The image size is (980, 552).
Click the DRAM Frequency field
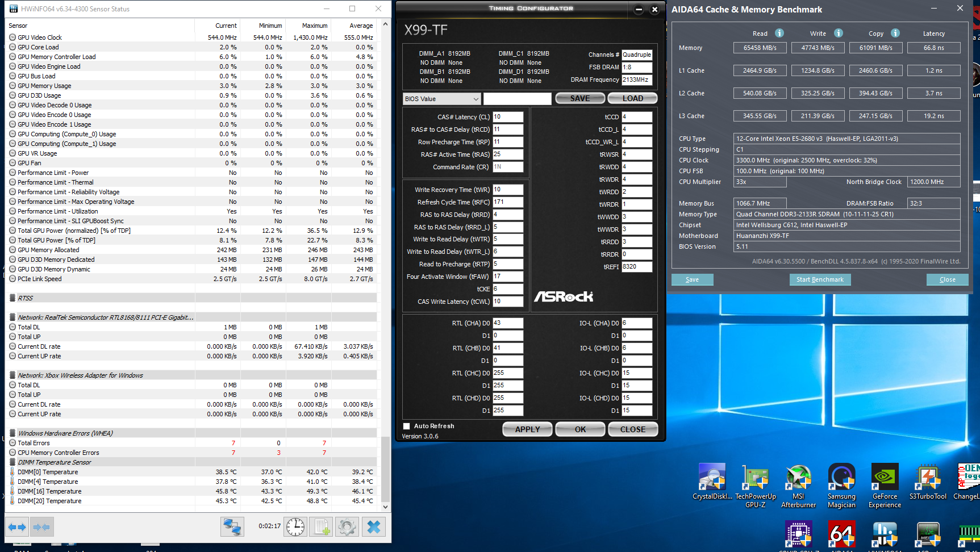637,80
